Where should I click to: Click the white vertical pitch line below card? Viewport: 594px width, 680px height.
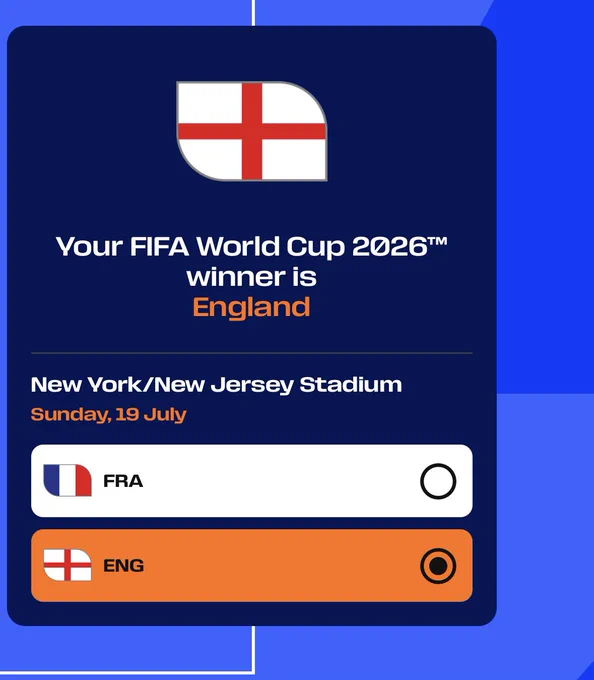pyautogui.click(x=254, y=648)
